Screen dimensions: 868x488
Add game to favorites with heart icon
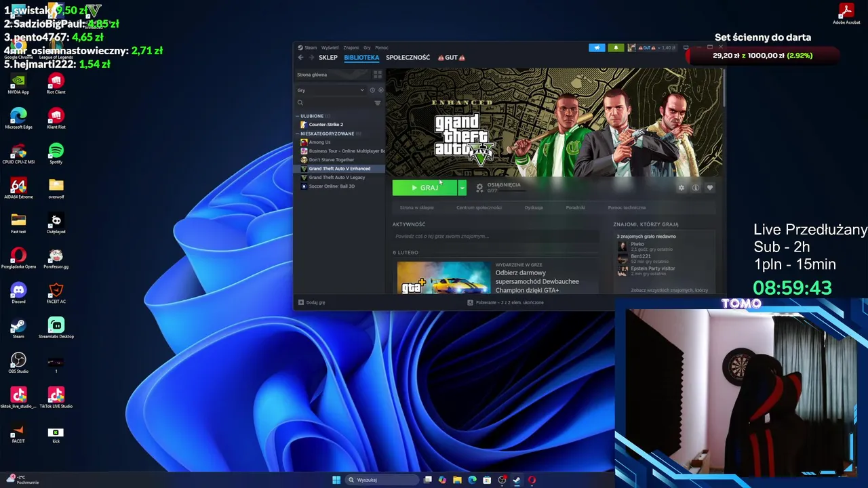tap(710, 188)
